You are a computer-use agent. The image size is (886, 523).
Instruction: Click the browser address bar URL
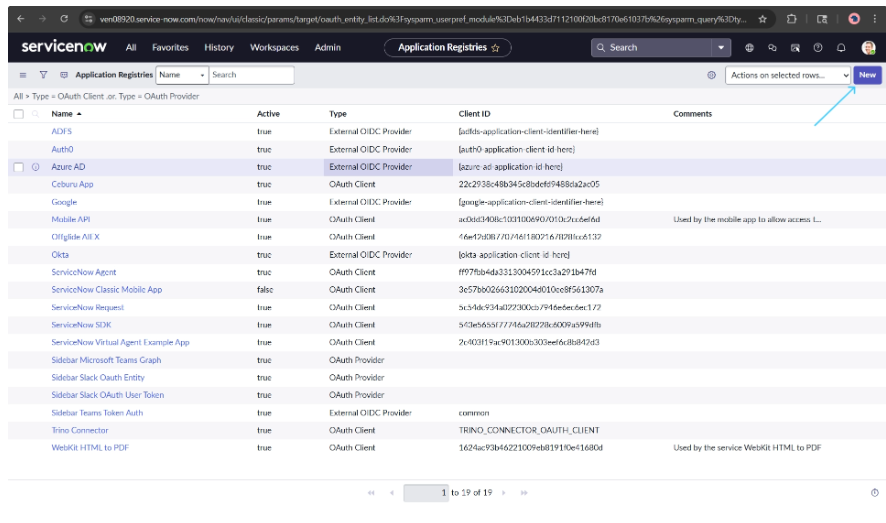[x=423, y=19]
